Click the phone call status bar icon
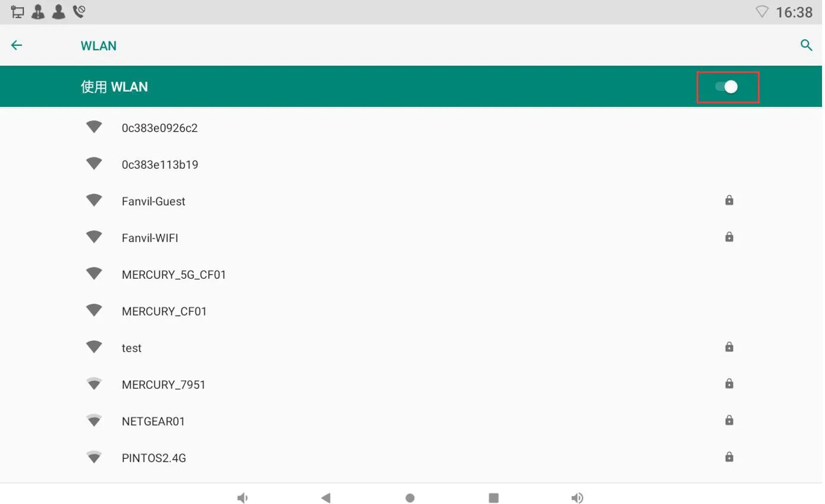 pos(79,11)
